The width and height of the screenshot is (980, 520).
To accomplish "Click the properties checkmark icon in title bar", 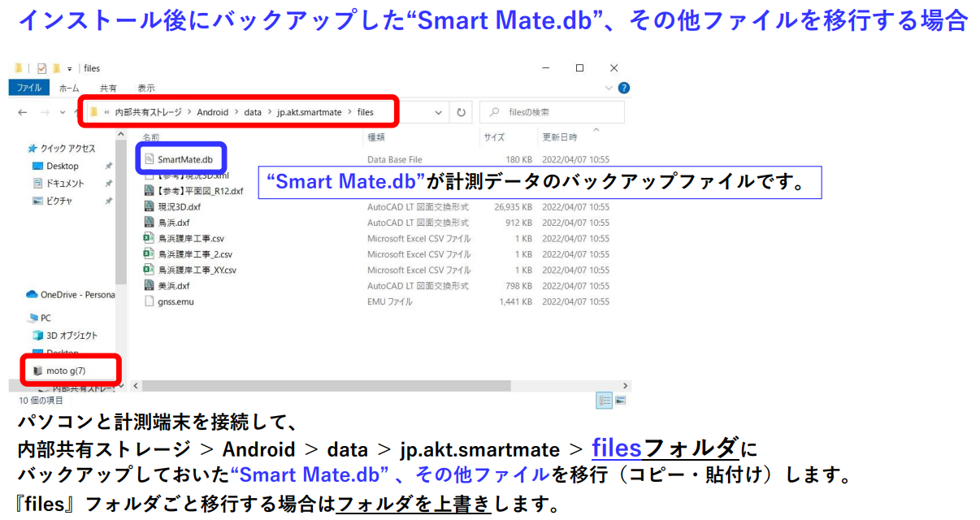I will coord(41,68).
